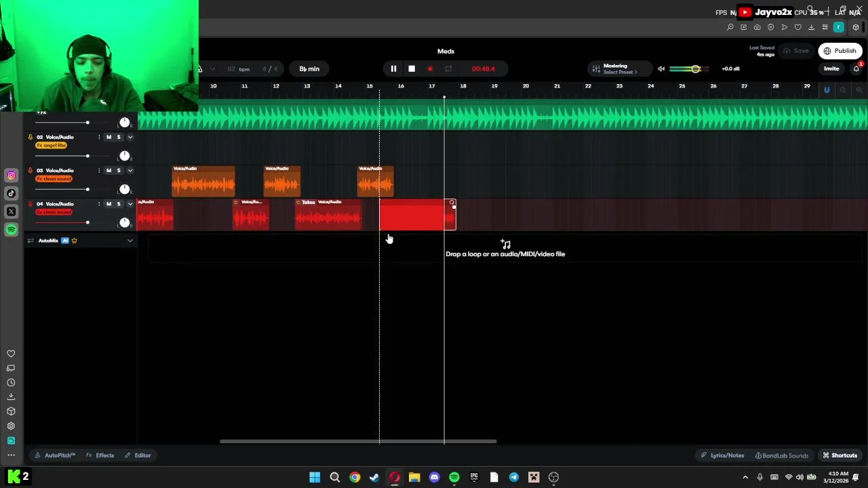Open Windows Start menu
The image size is (868, 488).
pyautogui.click(x=315, y=477)
